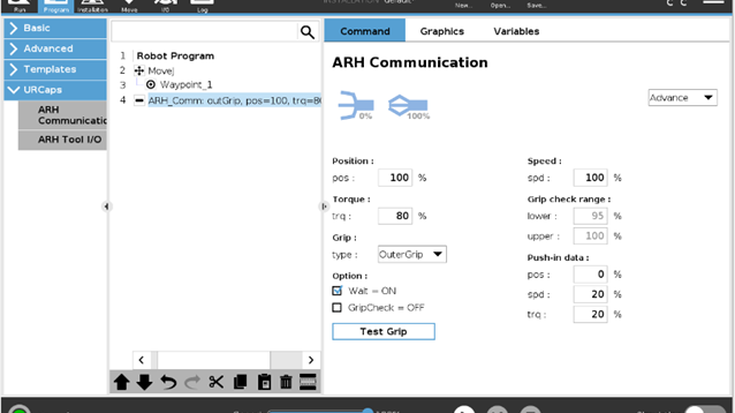Select the ARH_Comm outGrip line

[x=234, y=100]
